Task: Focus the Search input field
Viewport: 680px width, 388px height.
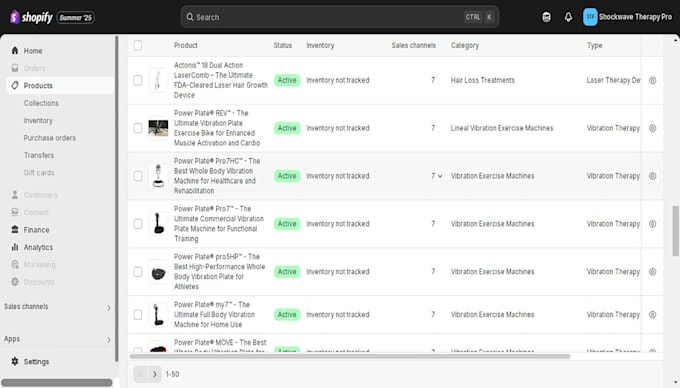Action: (340, 17)
